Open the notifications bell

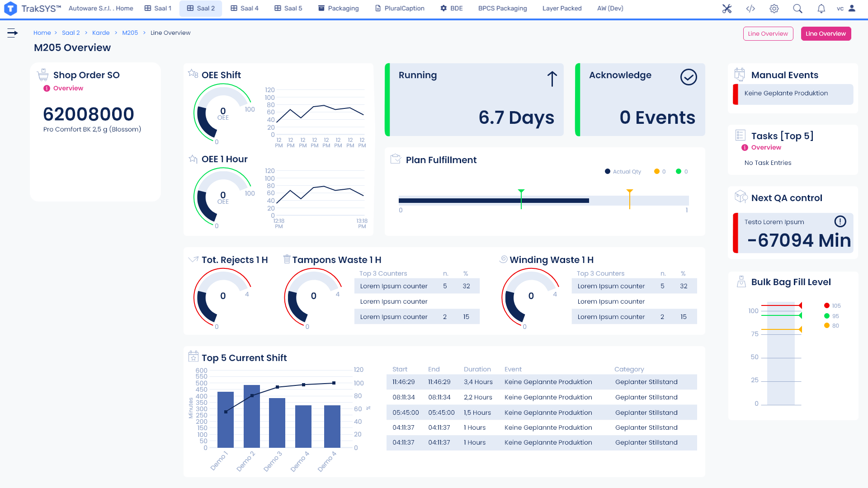click(821, 9)
